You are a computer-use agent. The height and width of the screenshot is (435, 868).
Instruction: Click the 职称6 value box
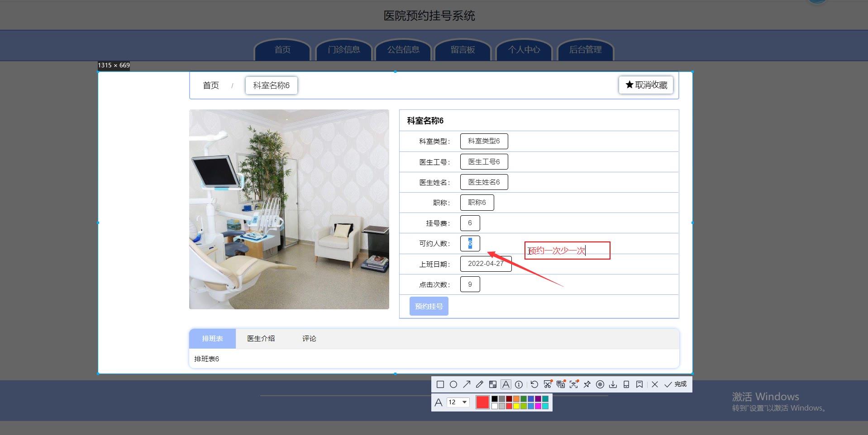(x=477, y=203)
